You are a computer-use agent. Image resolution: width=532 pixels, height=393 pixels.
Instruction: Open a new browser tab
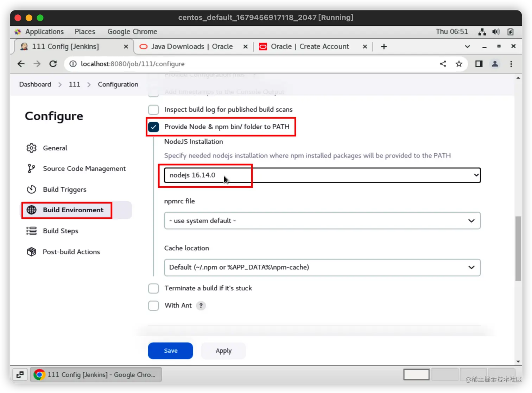pos(384,46)
